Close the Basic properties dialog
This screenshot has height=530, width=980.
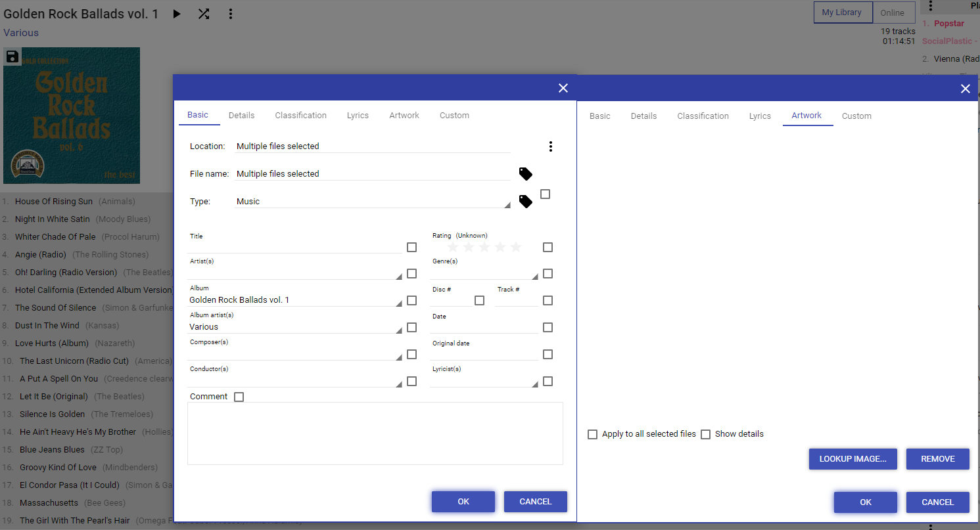[x=563, y=88]
